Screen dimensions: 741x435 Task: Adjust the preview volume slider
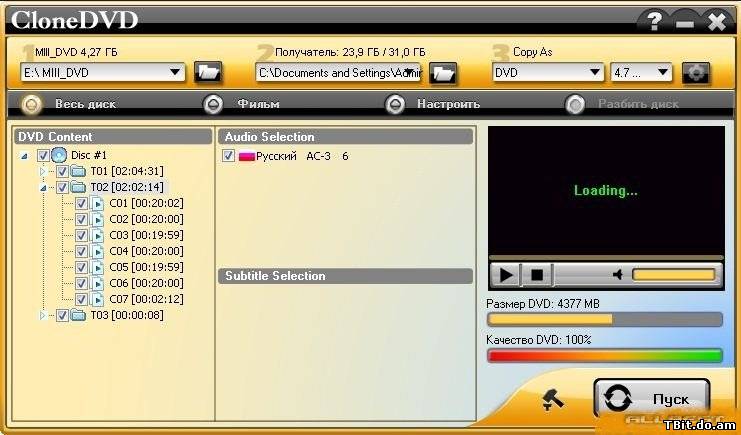tap(674, 275)
